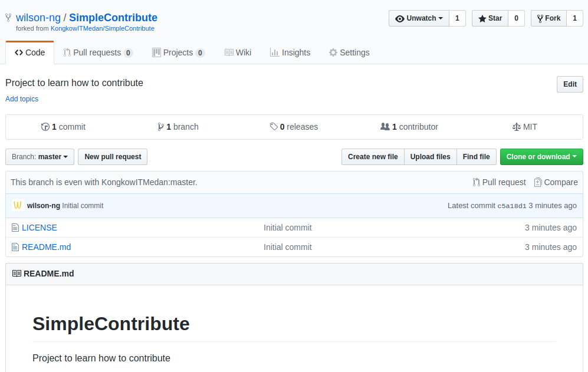The height and width of the screenshot is (372, 588).
Task: Click Create new file button
Action: click(x=373, y=157)
